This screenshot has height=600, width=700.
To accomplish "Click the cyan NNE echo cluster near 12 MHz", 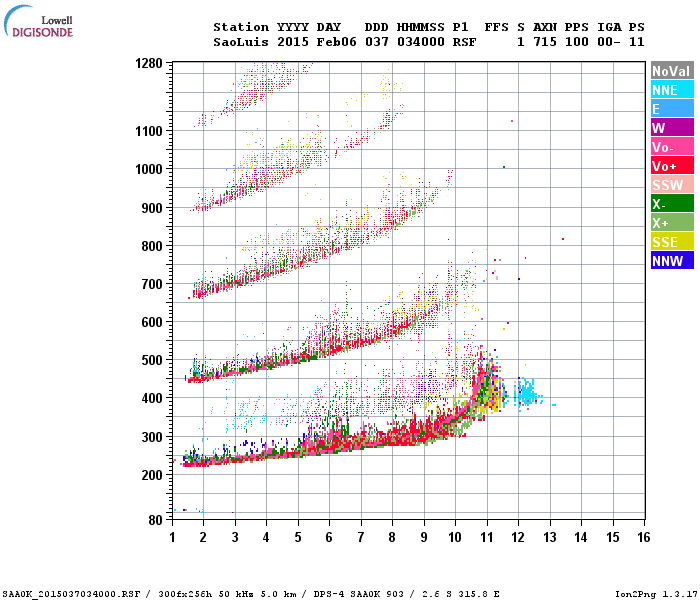I will coord(528,394).
